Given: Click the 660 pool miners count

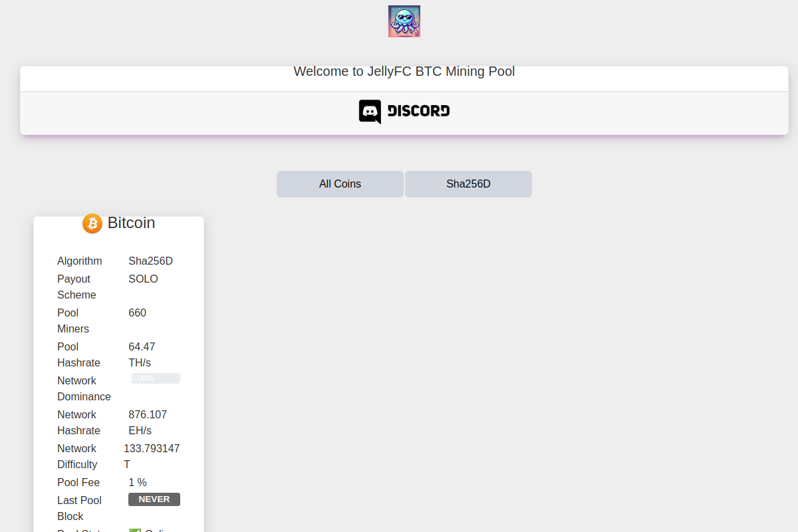Looking at the screenshot, I should (x=137, y=313).
